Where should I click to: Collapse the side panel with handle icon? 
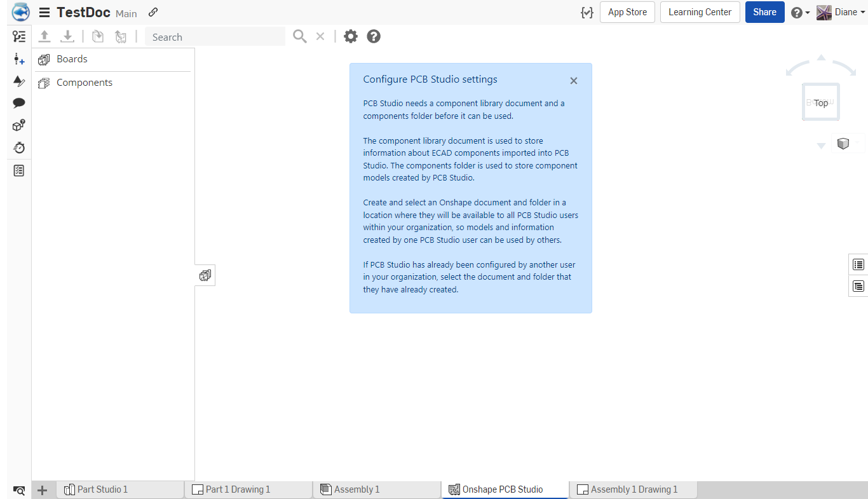[x=205, y=275]
